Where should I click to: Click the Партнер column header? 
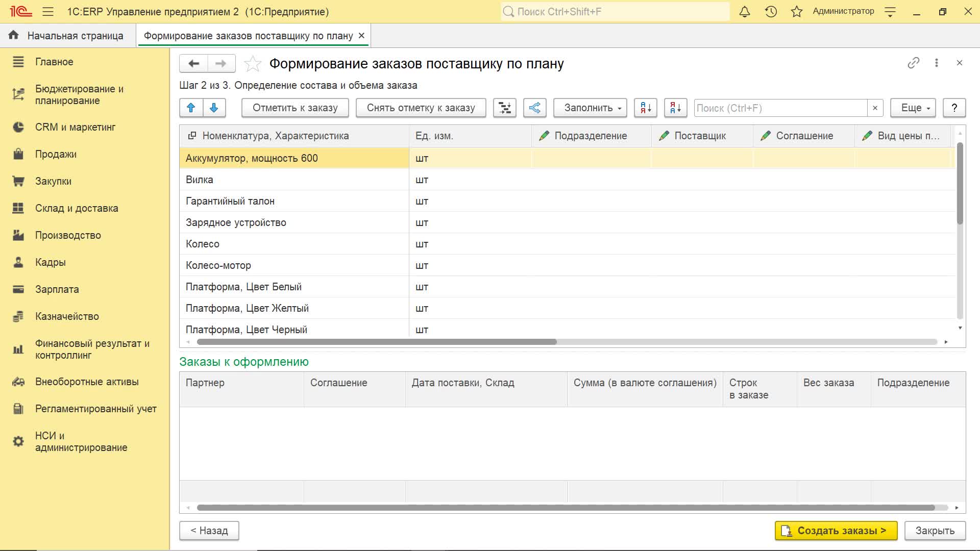click(x=241, y=389)
